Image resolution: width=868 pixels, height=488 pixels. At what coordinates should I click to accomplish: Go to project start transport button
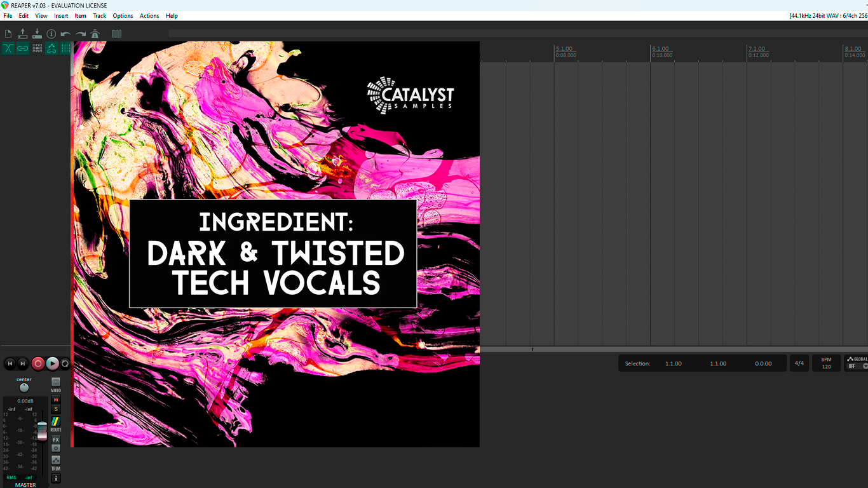[x=10, y=363]
